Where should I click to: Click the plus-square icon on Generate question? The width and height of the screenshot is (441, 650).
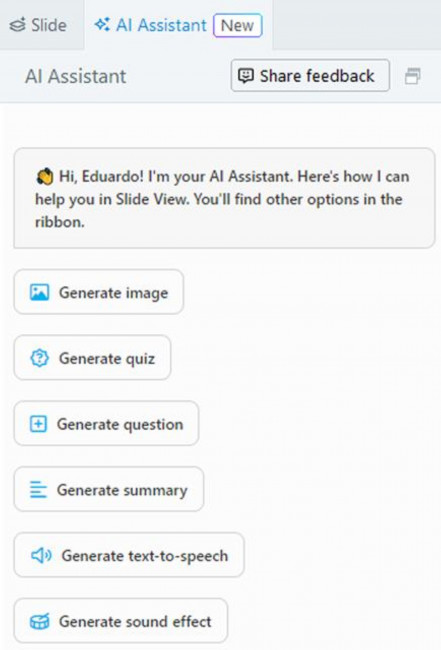tap(38, 424)
